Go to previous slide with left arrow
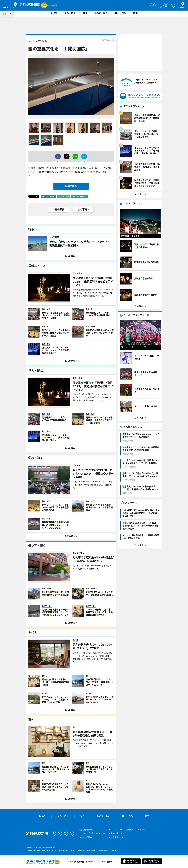The width and height of the screenshot is (188, 868). pyautogui.click(x=31, y=86)
